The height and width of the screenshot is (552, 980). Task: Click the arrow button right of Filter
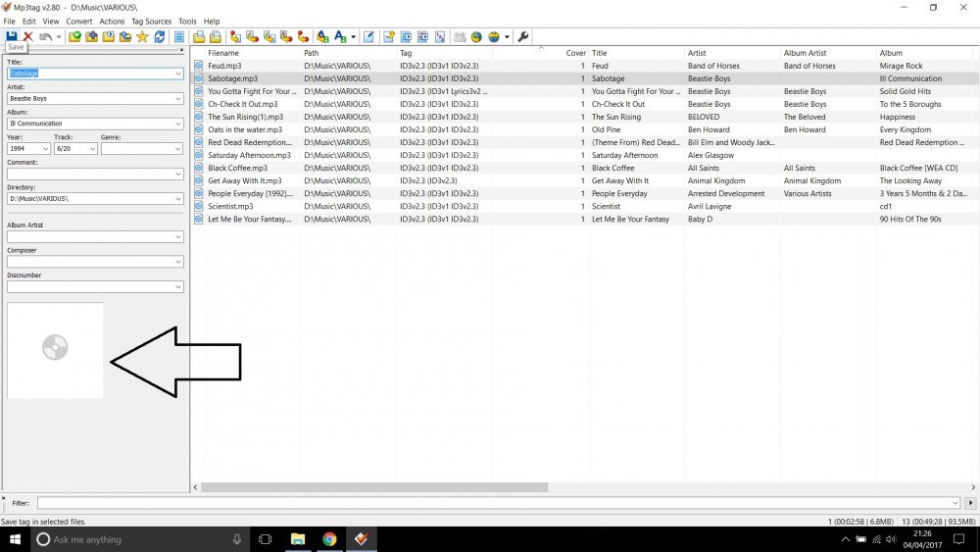(x=970, y=503)
